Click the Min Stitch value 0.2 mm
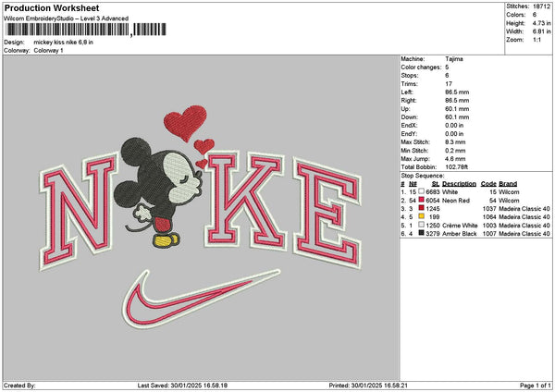 455,151
